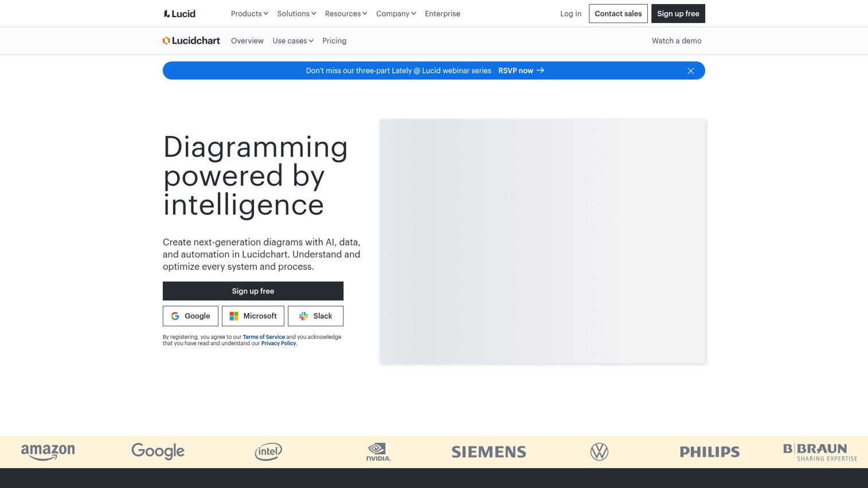Sign up with Google button
Viewport: 868px width, 488px height.
coord(190,316)
